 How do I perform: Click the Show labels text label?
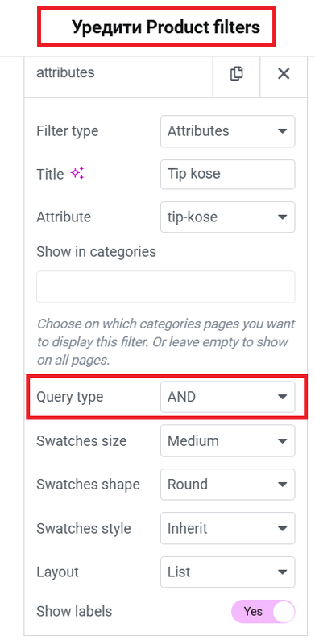74,612
